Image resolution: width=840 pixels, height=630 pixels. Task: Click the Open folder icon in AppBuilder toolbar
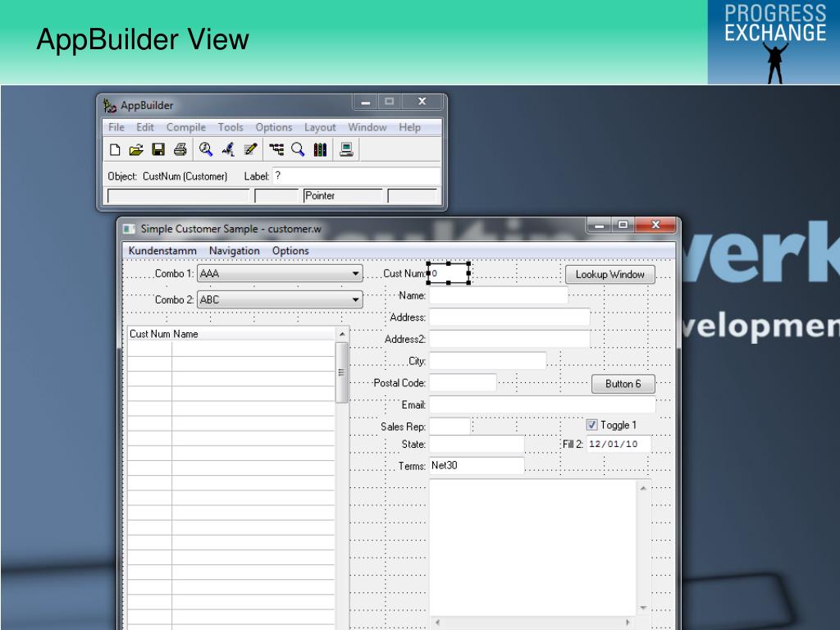(136, 149)
